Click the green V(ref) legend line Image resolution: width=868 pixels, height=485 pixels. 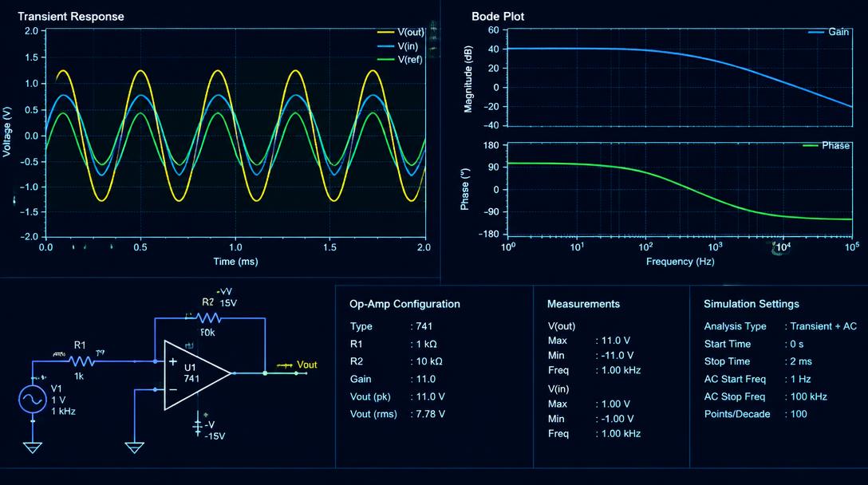(x=386, y=59)
